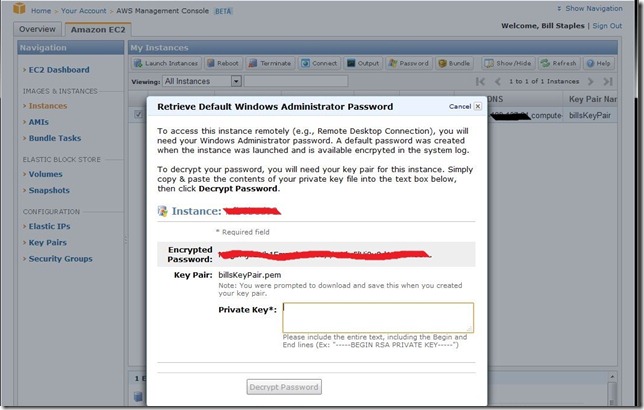
Task: Open Volumes under Elastic Block Store
Action: (45, 174)
